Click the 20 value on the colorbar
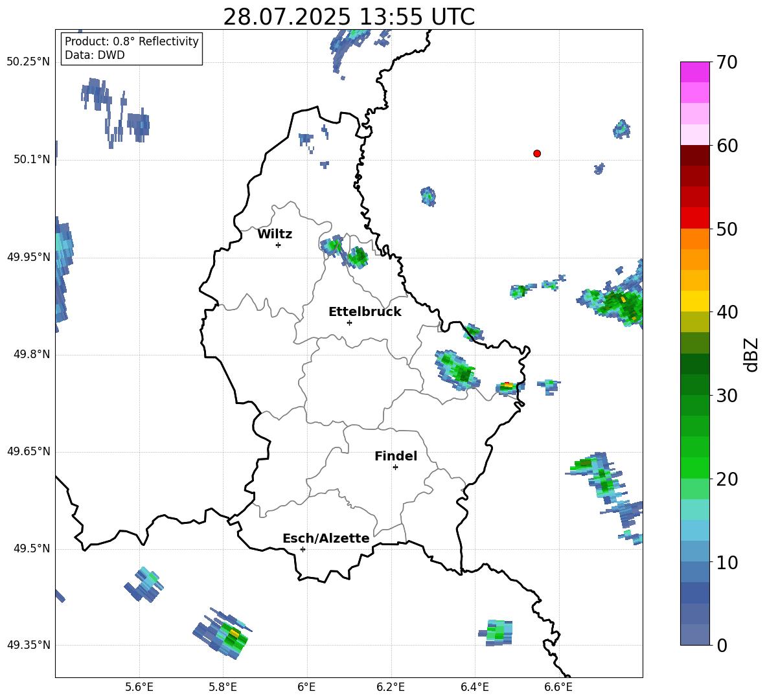Screen dimensions: 767x700 (727, 479)
